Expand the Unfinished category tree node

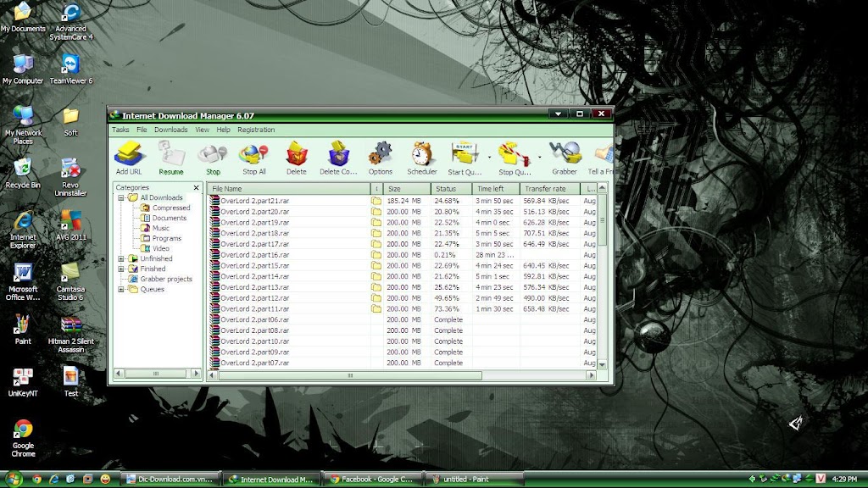click(121, 258)
